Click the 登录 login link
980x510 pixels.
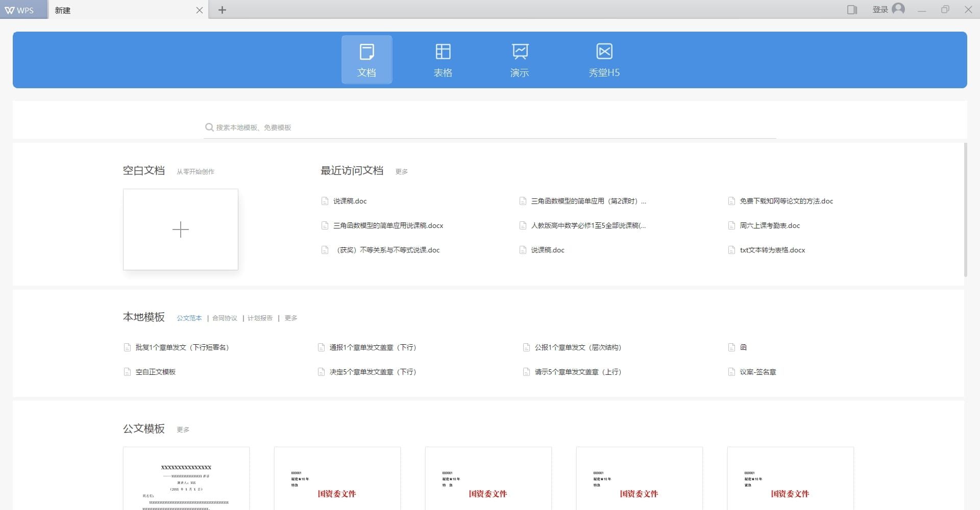click(880, 10)
